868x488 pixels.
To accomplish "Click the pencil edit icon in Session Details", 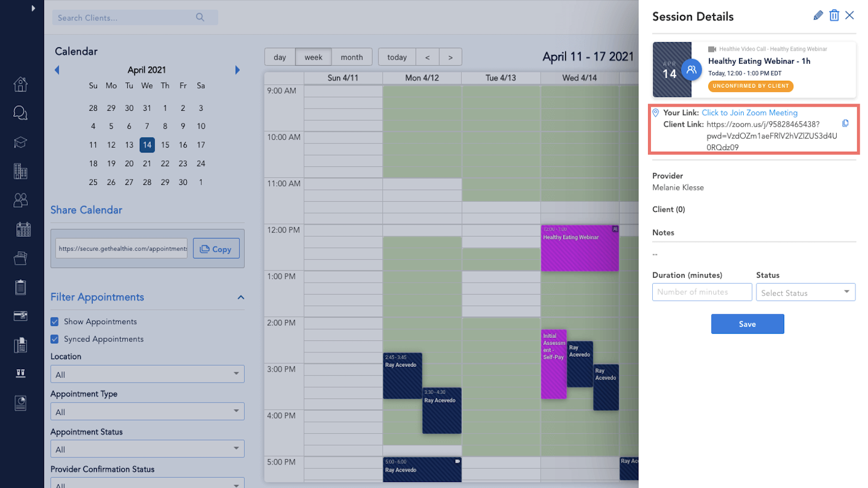I will coord(818,16).
